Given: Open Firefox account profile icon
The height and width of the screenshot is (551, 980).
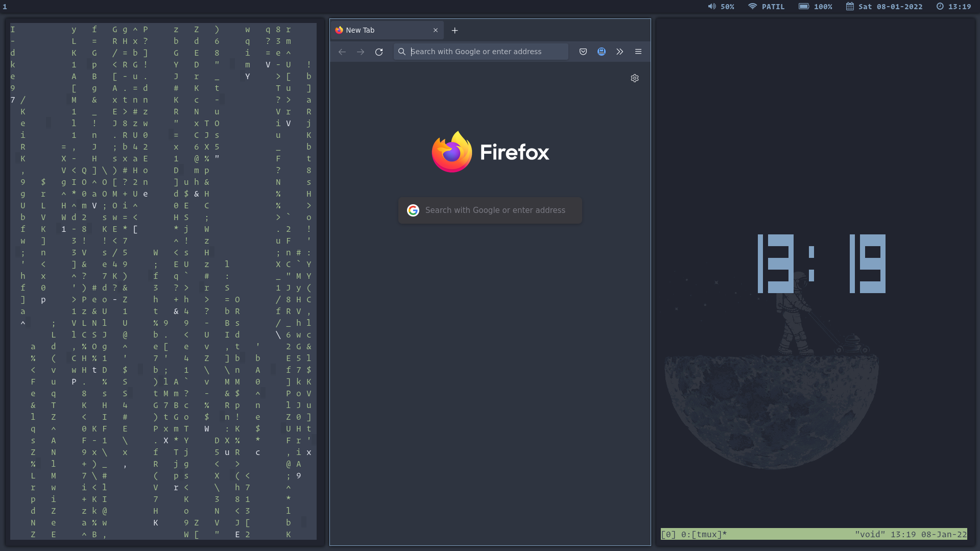Looking at the screenshot, I should (x=602, y=52).
